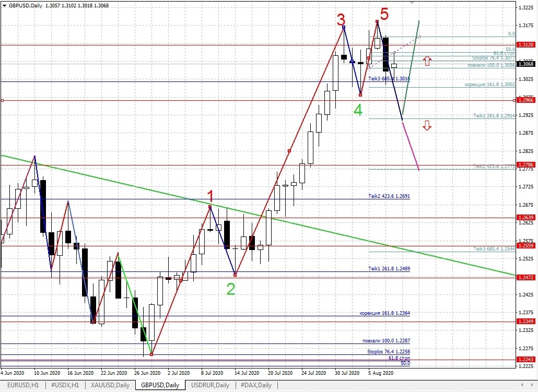This screenshot has height=392, width=538.
Task: Click the 'корекция 161.8 1.2364' label
Action: tap(384, 313)
